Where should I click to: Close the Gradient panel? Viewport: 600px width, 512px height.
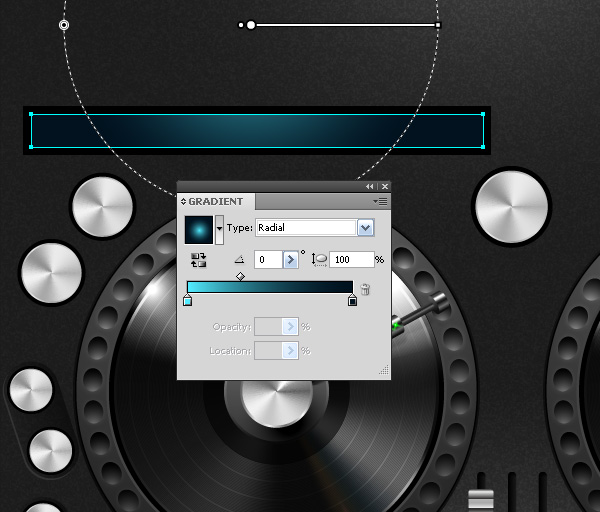385,186
